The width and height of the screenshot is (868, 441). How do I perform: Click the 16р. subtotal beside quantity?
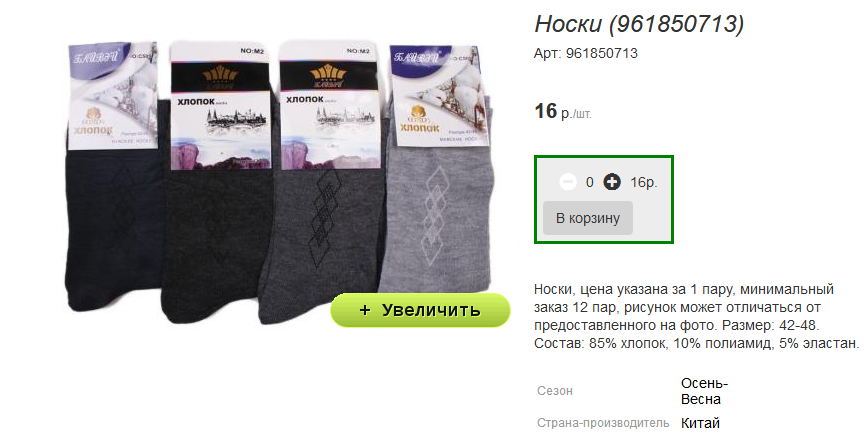coord(644,182)
